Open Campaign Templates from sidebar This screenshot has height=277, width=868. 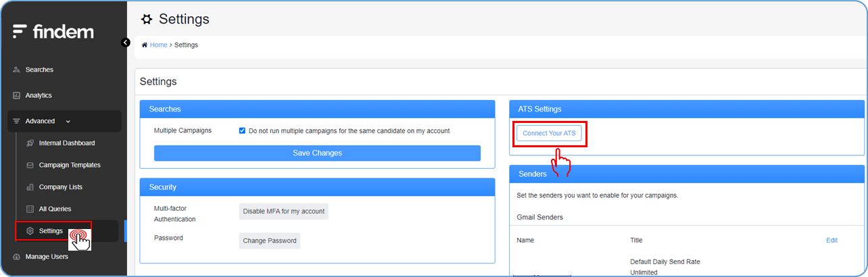[70, 165]
